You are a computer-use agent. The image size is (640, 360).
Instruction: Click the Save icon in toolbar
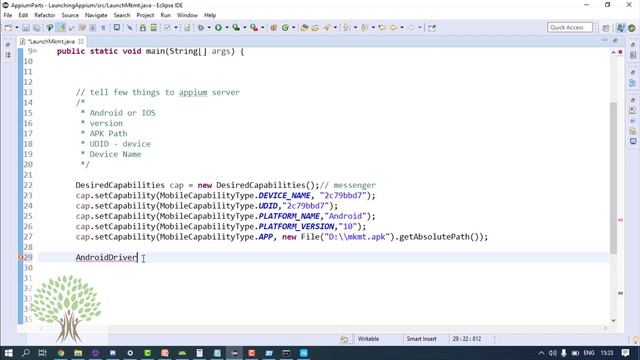click(26, 28)
